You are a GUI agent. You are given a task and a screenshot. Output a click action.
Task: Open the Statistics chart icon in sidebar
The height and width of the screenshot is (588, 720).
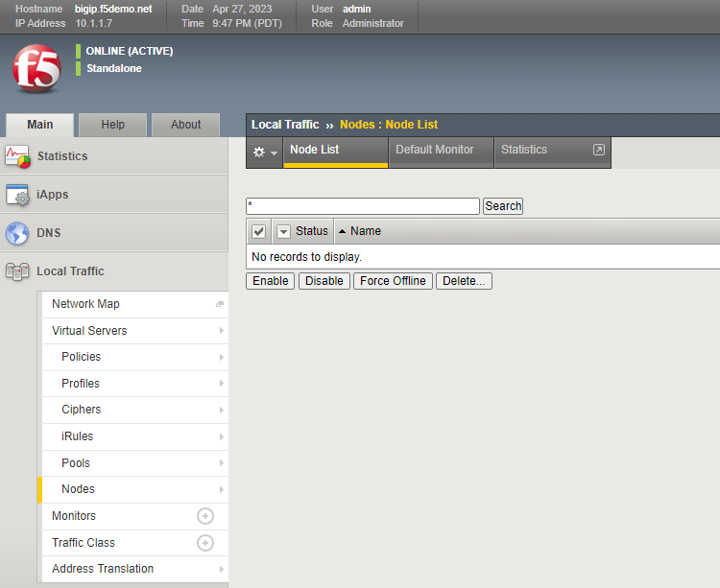tap(17, 156)
